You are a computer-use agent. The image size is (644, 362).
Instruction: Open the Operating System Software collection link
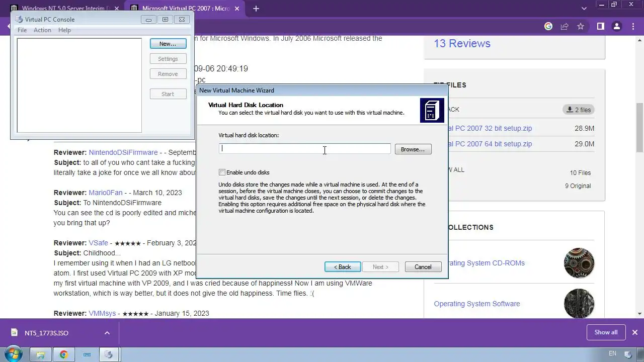pyautogui.click(x=477, y=304)
